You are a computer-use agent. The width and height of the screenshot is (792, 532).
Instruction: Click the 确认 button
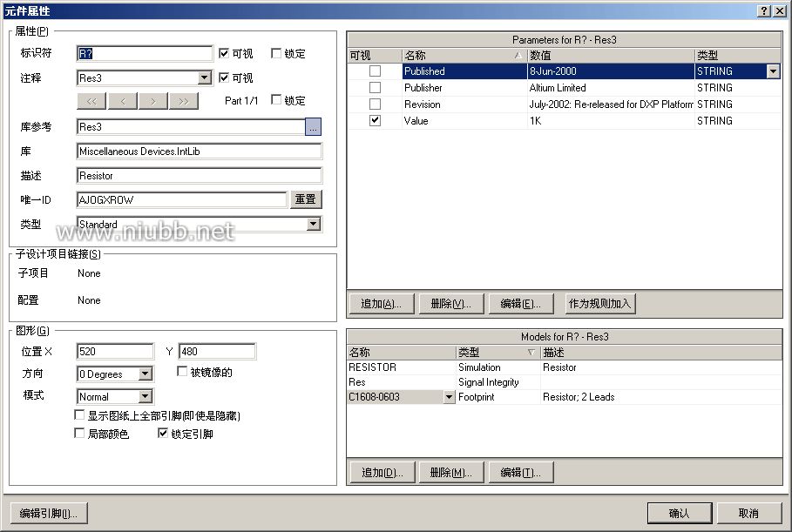[679, 513]
